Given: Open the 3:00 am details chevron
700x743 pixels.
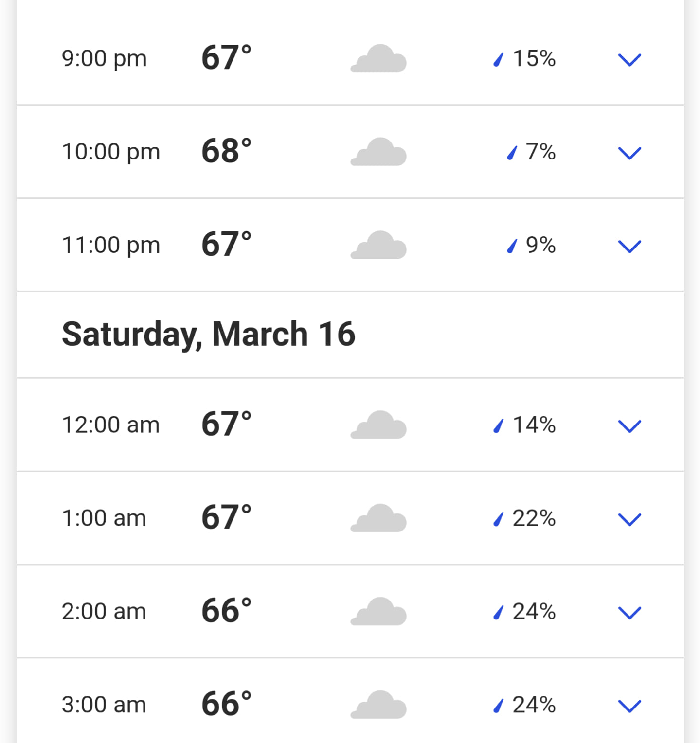Looking at the screenshot, I should pos(629,706).
